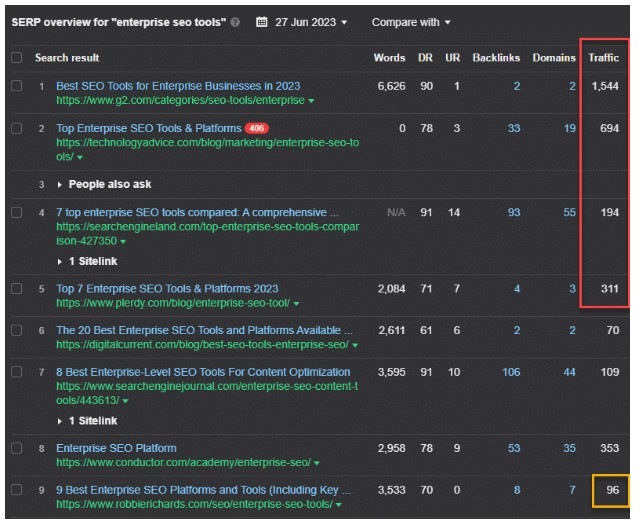
Task: Open 8 Best Enterprise-Level SEO Tools link
Action: [203, 372]
